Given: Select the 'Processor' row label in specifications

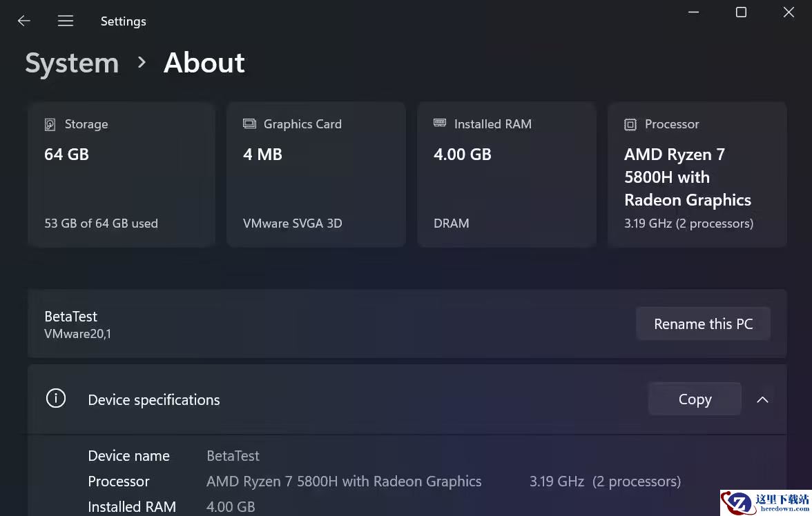Looking at the screenshot, I should tap(119, 482).
